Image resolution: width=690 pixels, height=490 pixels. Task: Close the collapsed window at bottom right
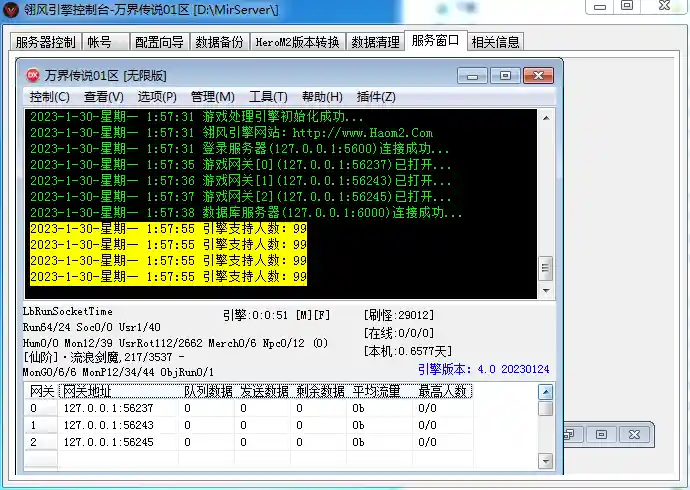[x=634, y=435]
